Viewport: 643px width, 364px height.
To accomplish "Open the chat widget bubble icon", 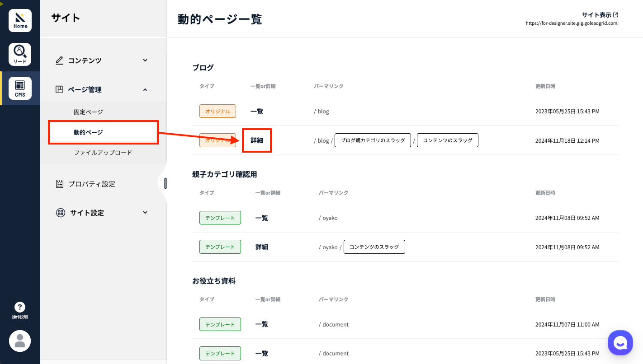I will pyautogui.click(x=620, y=343).
